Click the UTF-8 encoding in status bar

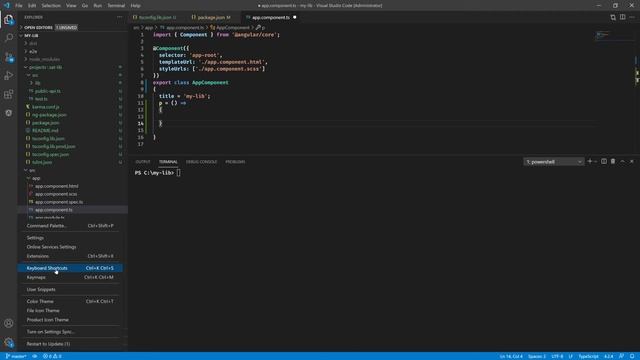click(x=557, y=356)
